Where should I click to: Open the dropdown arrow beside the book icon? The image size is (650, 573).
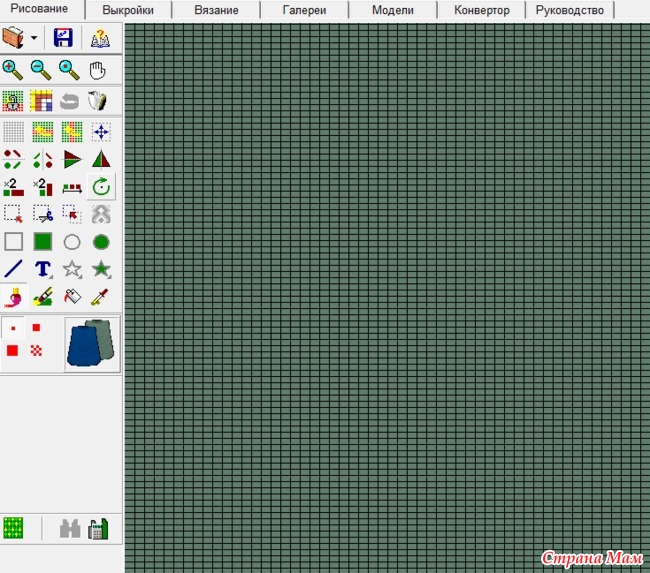(x=34, y=39)
